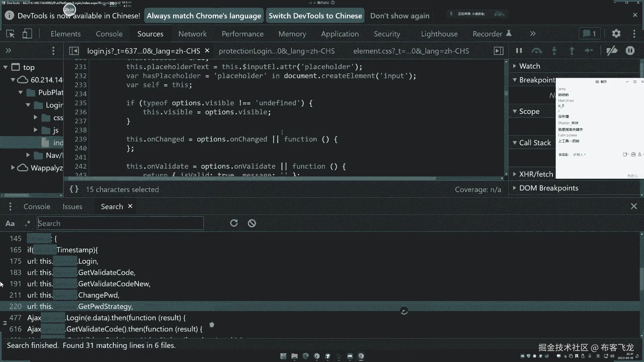Toggle match case Aa option

(x=10, y=224)
